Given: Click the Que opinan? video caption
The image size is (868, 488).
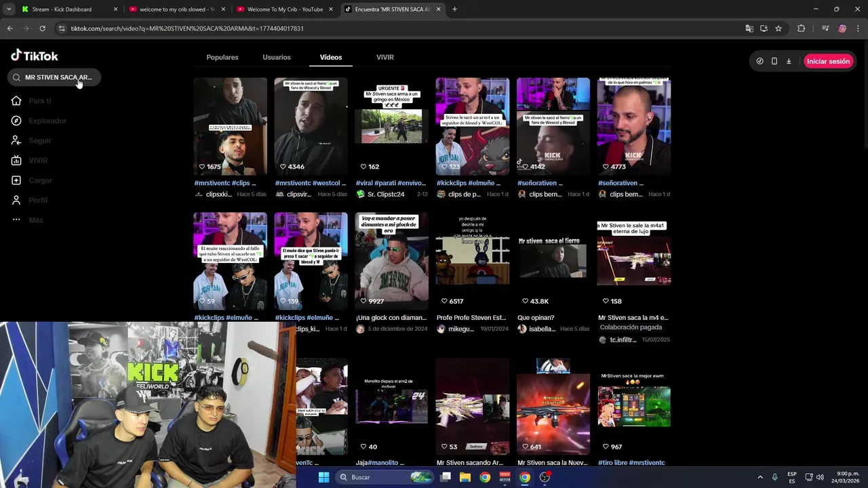Looking at the screenshot, I should [x=536, y=318].
